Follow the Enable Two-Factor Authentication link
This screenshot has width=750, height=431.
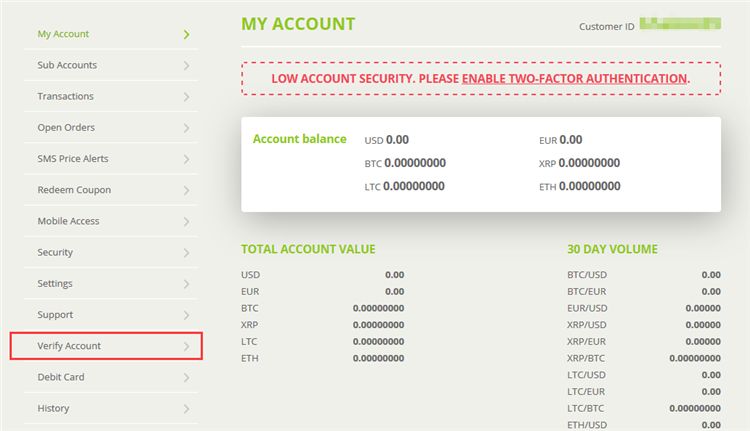pyautogui.click(x=574, y=78)
